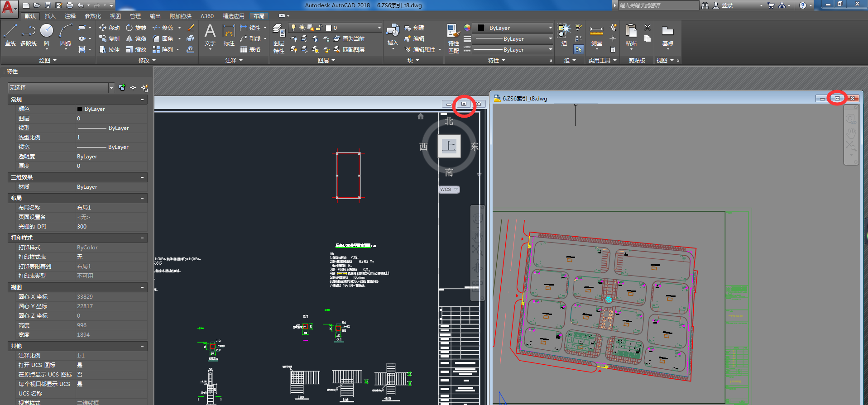Switch to the 插入 ribbon tab
This screenshot has height=405, width=868.
pos(50,16)
